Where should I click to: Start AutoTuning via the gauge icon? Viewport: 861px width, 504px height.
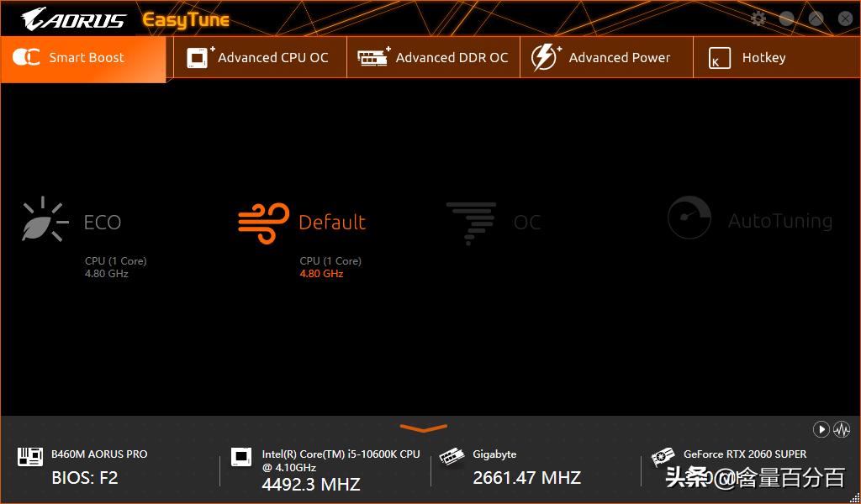[x=689, y=218]
